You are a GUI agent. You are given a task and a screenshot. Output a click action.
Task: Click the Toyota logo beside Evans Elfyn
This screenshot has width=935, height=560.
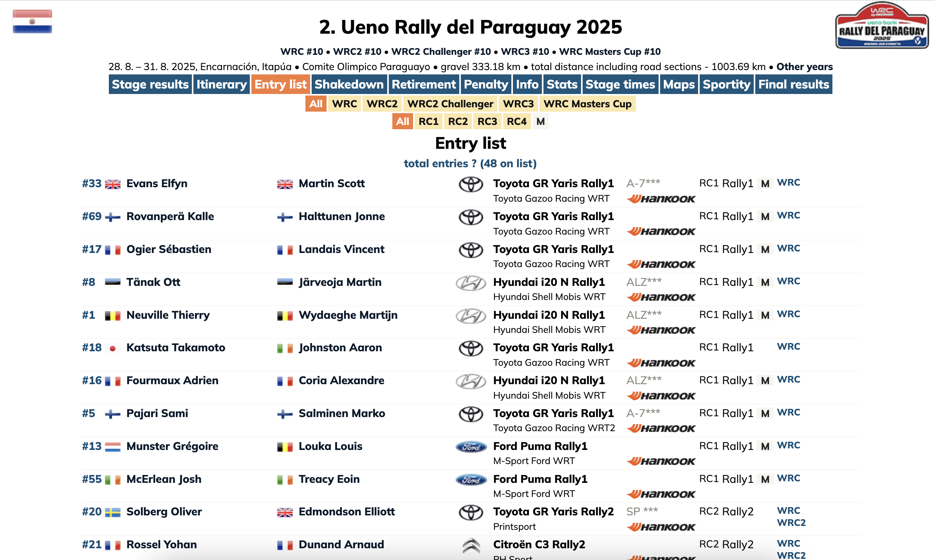(471, 184)
